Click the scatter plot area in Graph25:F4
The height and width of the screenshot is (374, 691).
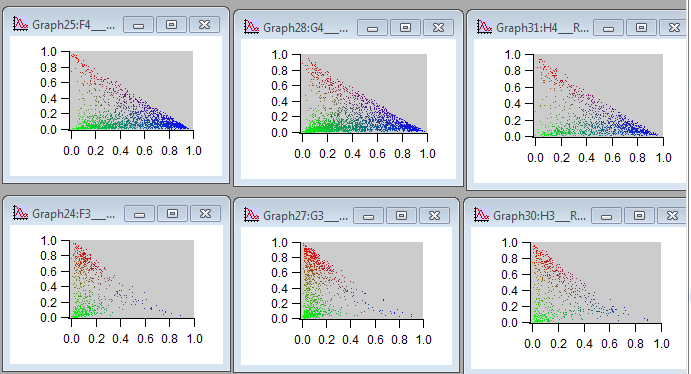(131, 90)
